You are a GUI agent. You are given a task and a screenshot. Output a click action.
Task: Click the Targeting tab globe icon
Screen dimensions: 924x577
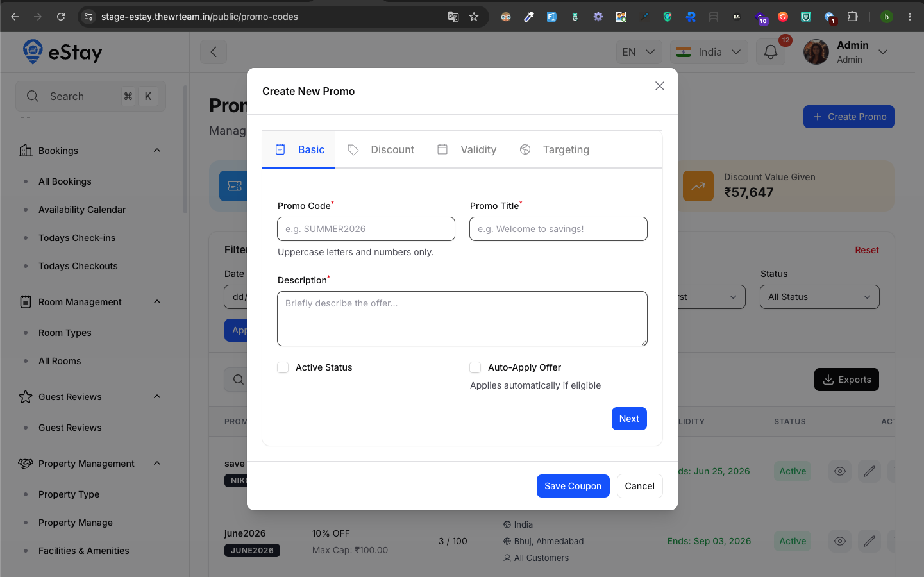tap(525, 149)
